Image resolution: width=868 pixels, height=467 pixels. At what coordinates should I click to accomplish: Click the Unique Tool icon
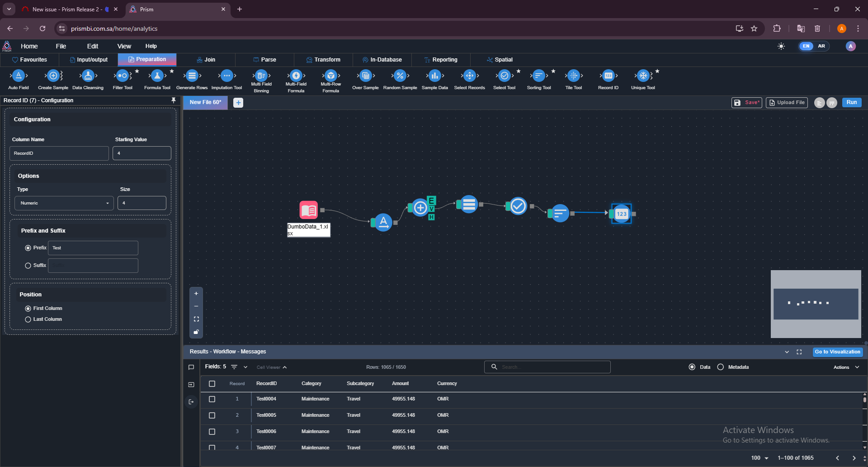pos(643,76)
